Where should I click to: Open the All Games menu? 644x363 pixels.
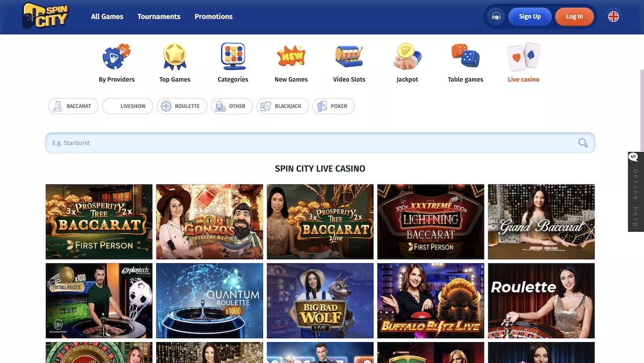[x=107, y=17]
